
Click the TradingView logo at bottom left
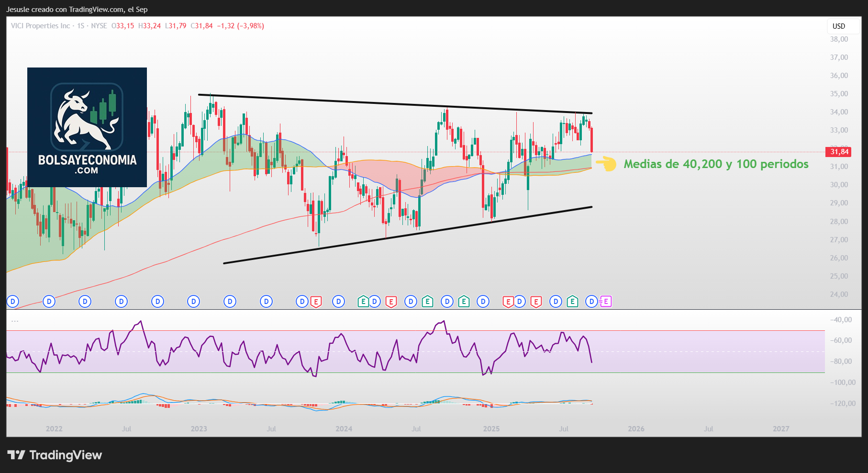coord(55,455)
